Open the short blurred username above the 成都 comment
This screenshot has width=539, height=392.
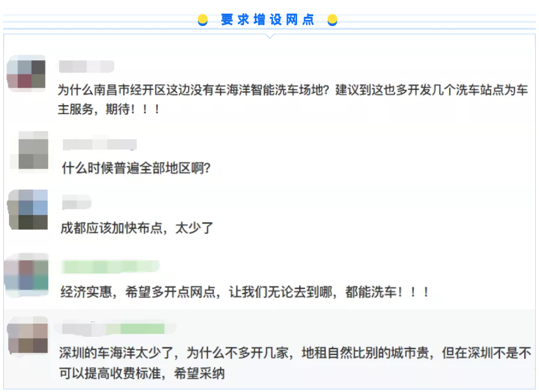click(x=76, y=203)
